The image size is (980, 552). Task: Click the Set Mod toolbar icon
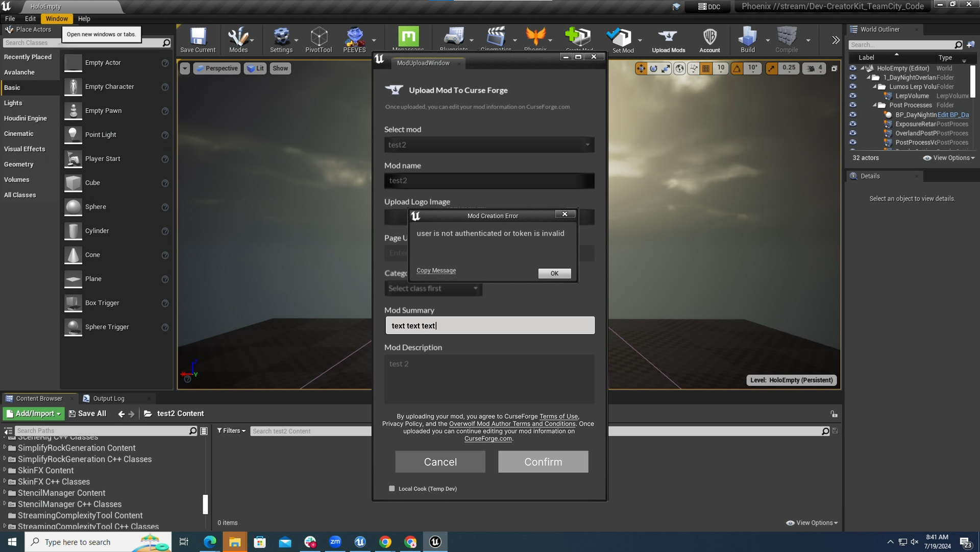click(622, 39)
